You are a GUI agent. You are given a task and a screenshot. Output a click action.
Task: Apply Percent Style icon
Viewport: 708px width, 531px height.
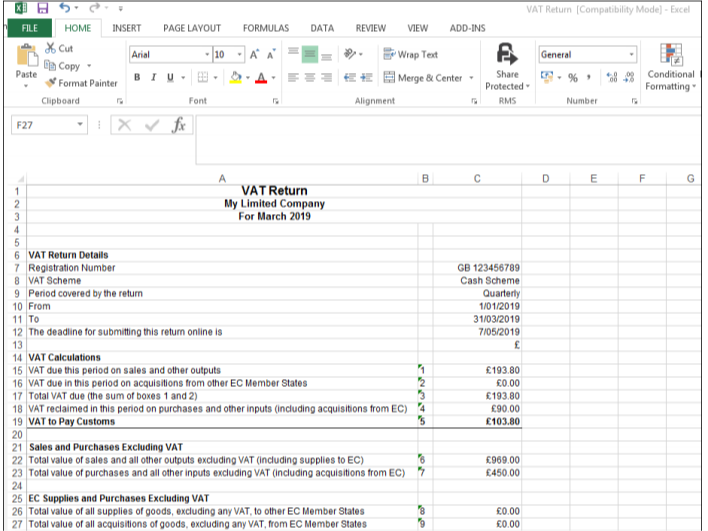coord(573,78)
